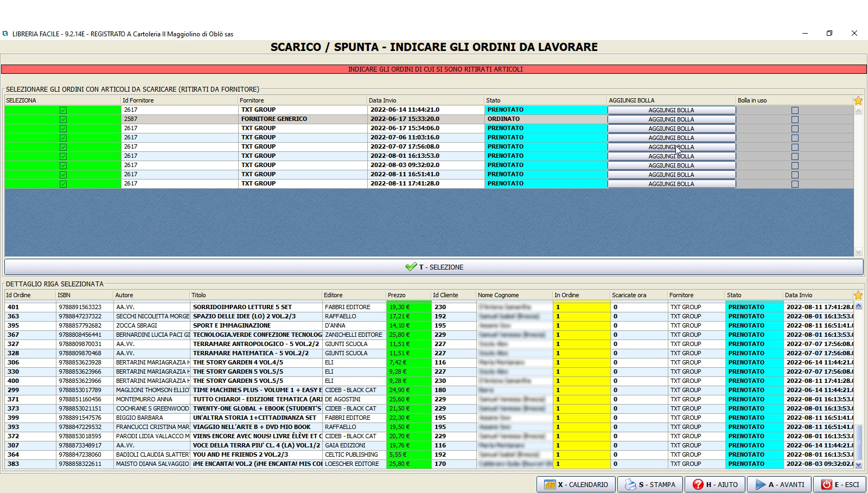Image resolution: width=868 pixels, height=493 pixels.
Task: Click the green checkmark icon on T - SELEZIONE
Action: 411,267
